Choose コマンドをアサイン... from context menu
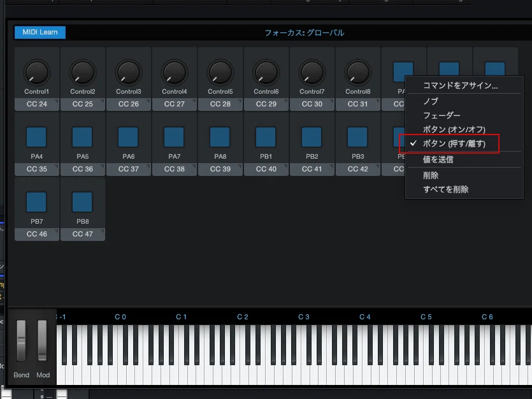The width and height of the screenshot is (532, 399). coord(464,85)
